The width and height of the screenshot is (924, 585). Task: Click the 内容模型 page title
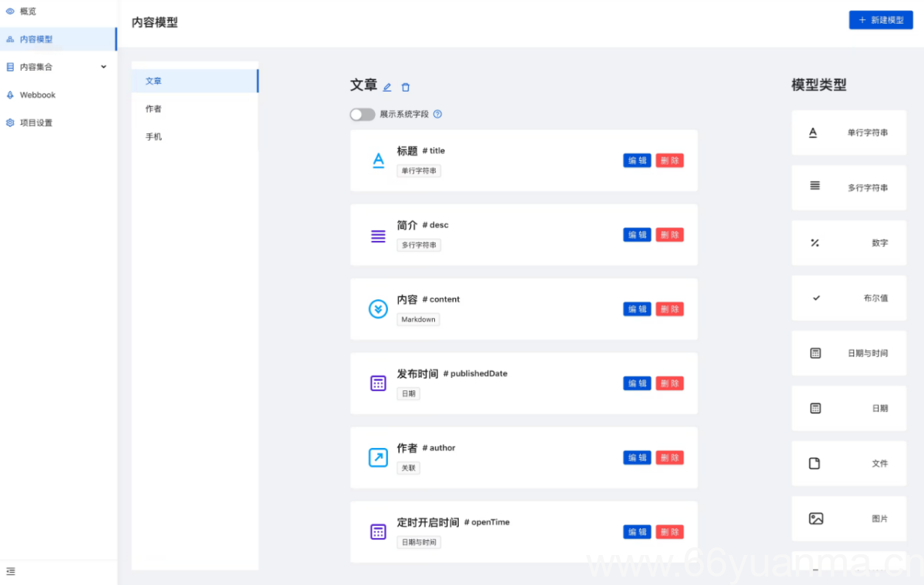pyautogui.click(x=155, y=22)
